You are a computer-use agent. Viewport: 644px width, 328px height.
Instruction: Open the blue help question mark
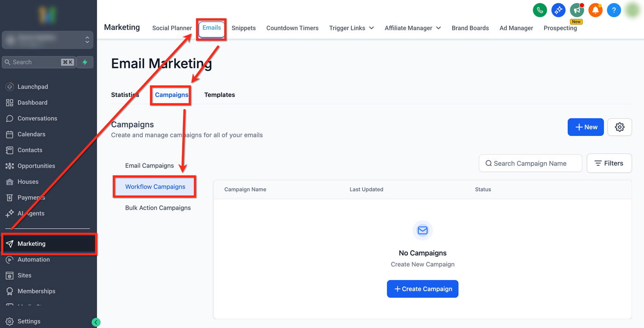click(614, 10)
